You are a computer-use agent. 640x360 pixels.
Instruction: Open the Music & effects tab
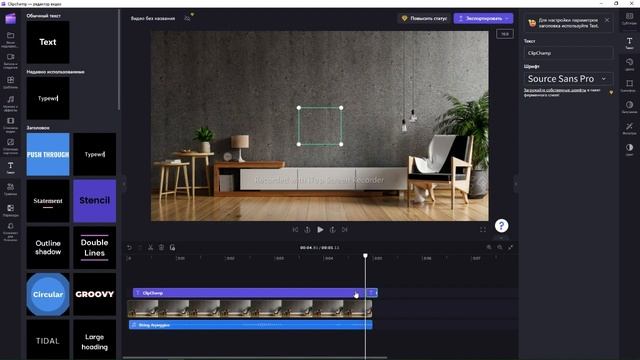click(11, 103)
